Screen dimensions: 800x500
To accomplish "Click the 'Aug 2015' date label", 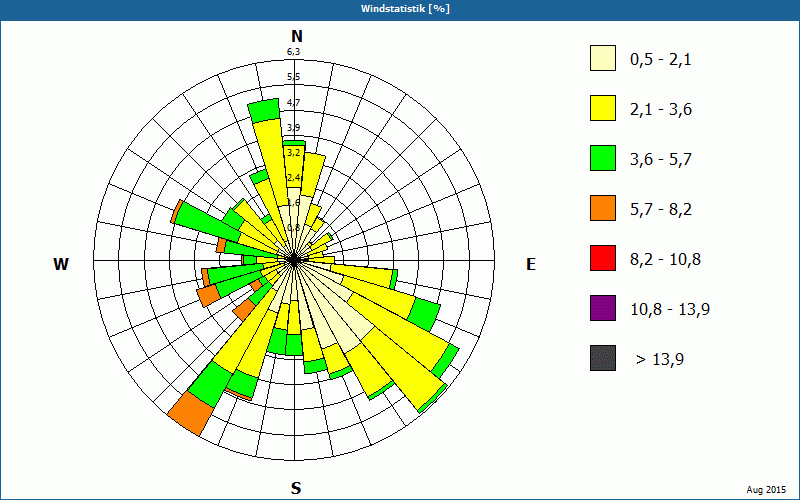I will point(766,490).
